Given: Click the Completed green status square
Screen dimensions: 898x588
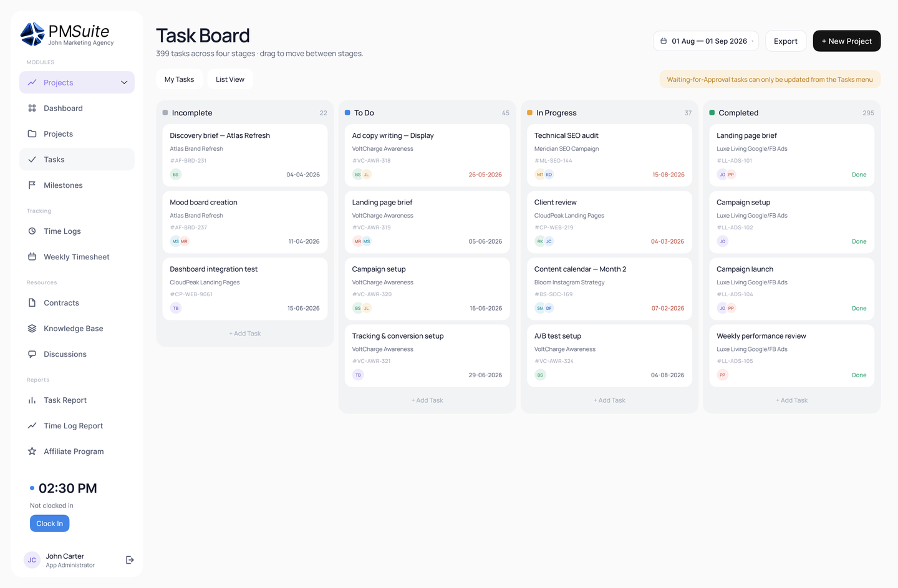Looking at the screenshot, I should pyautogui.click(x=712, y=113).
